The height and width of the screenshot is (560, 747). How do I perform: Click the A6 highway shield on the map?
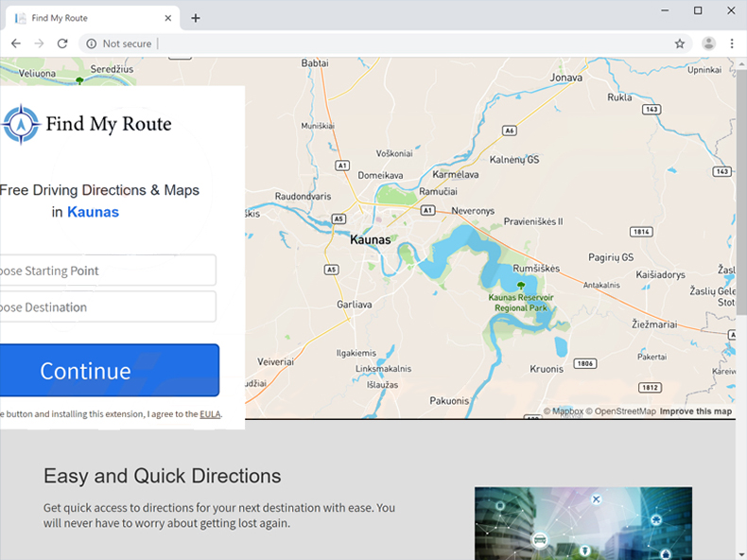click(510, 131)
